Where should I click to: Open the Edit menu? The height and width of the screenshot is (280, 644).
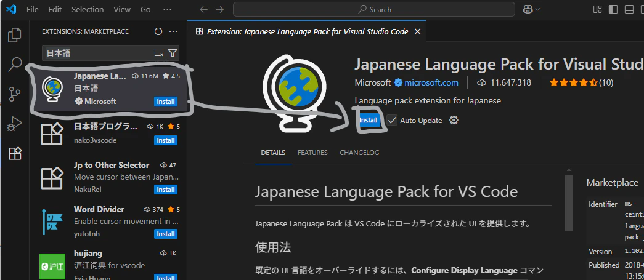click(x=55, y=9)
